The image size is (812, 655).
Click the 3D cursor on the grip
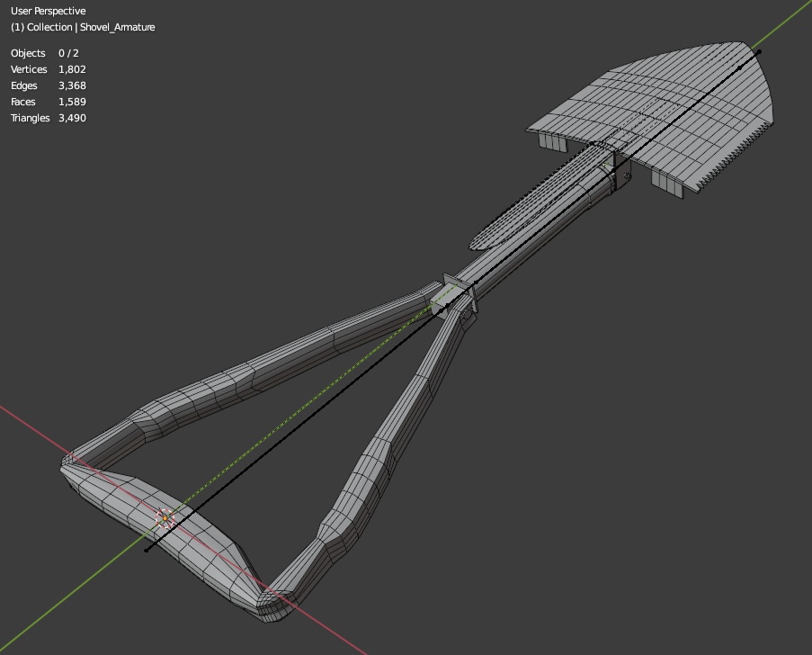[164, 516]
